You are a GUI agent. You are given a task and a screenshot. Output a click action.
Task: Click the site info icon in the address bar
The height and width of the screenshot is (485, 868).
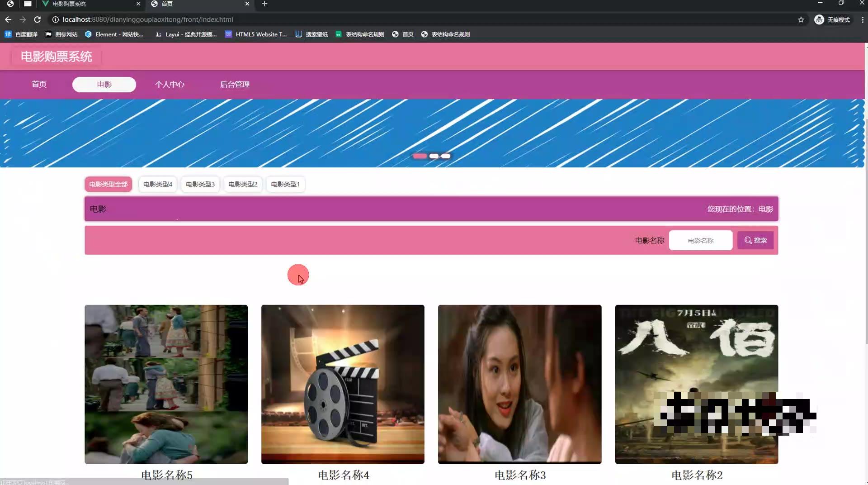[x=56, y=19]
